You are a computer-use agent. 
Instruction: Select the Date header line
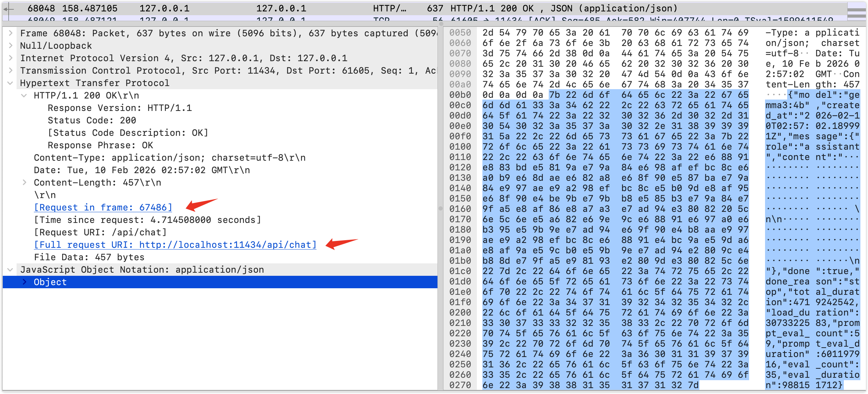coord(142,170)
